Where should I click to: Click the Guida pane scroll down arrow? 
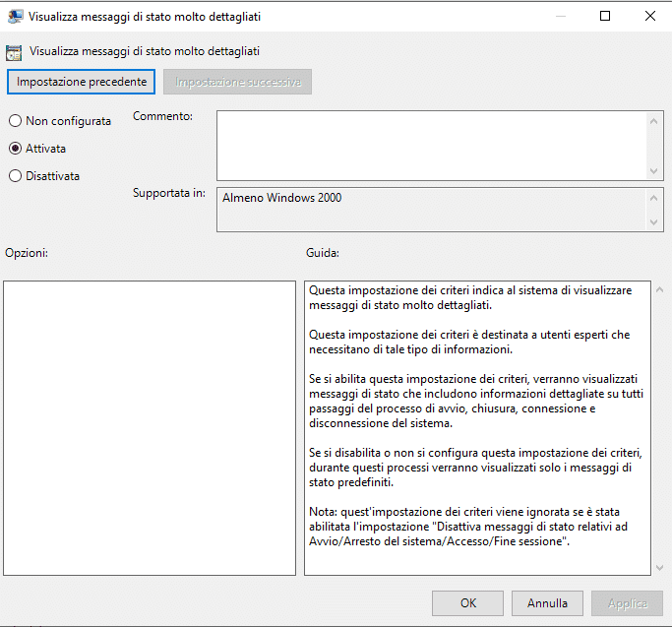coord(659,568)
